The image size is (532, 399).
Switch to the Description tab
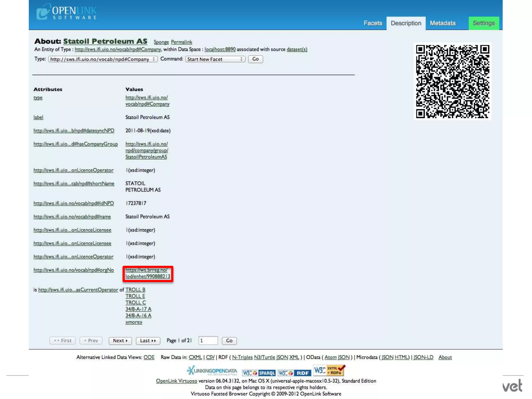(406, 23)
